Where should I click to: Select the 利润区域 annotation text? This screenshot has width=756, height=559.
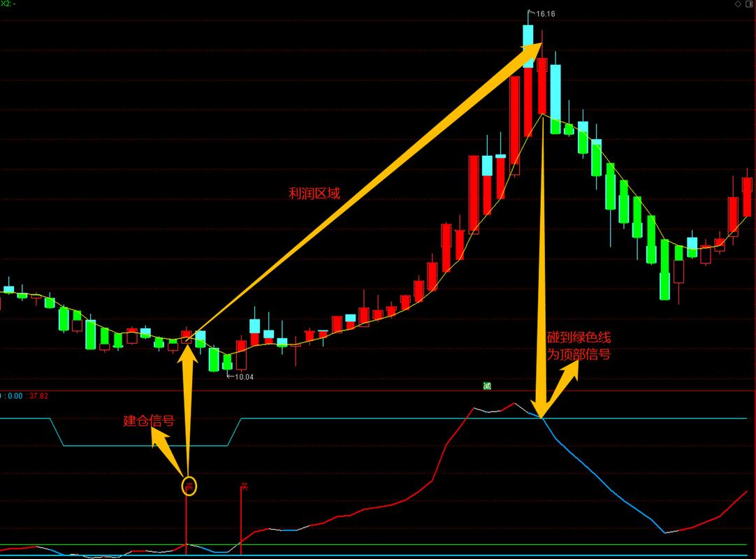click(314, 194)
